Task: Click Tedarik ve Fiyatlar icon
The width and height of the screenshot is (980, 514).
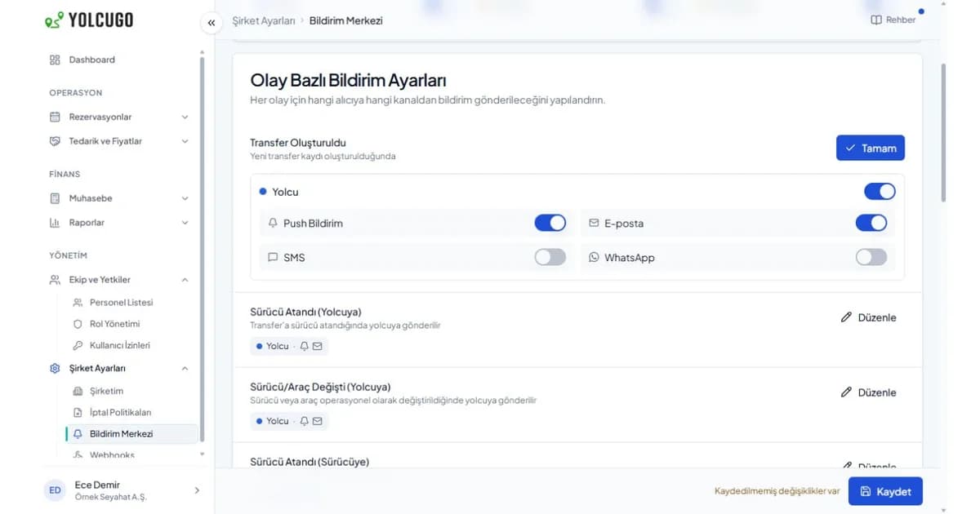Action: tap(55, 141)
